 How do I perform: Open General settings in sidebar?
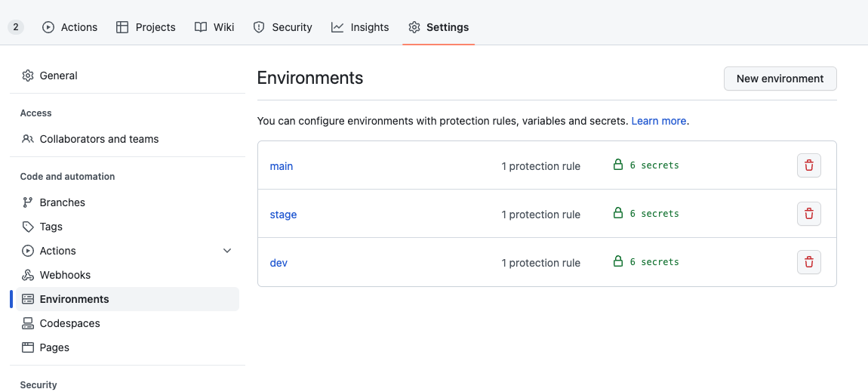(128, 76)
